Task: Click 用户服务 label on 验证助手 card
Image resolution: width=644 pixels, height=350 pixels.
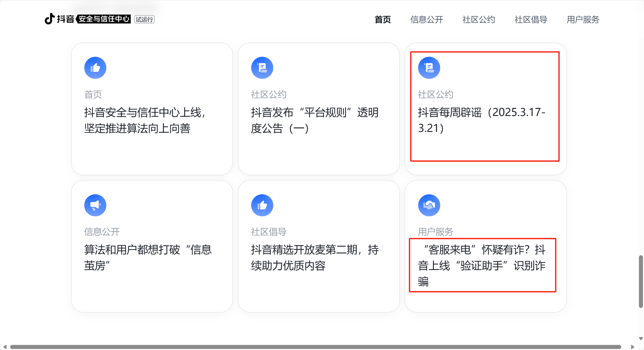Action: click(436, 232)
